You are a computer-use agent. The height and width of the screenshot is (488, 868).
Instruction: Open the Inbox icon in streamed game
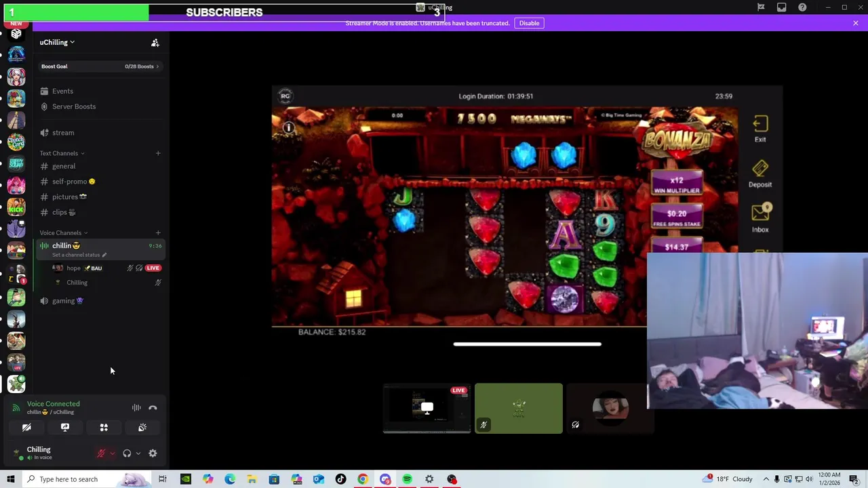pyautogui.click(x=760, y=218)
